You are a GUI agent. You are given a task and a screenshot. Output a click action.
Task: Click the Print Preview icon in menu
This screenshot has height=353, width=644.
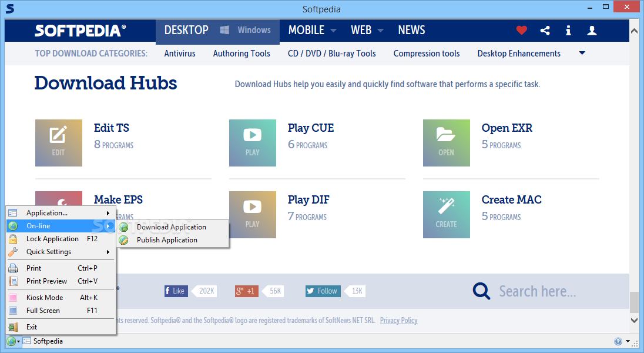[x=13, y=281]
